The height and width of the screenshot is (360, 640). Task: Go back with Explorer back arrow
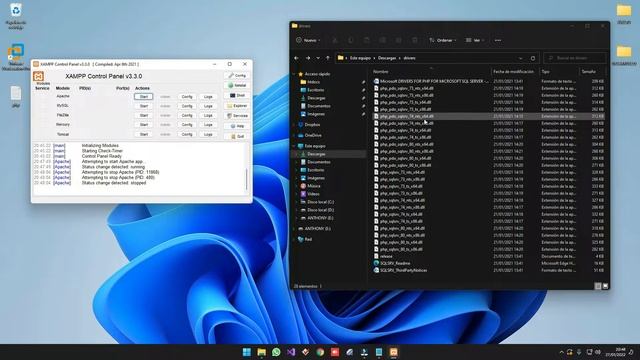click(297, 58)
